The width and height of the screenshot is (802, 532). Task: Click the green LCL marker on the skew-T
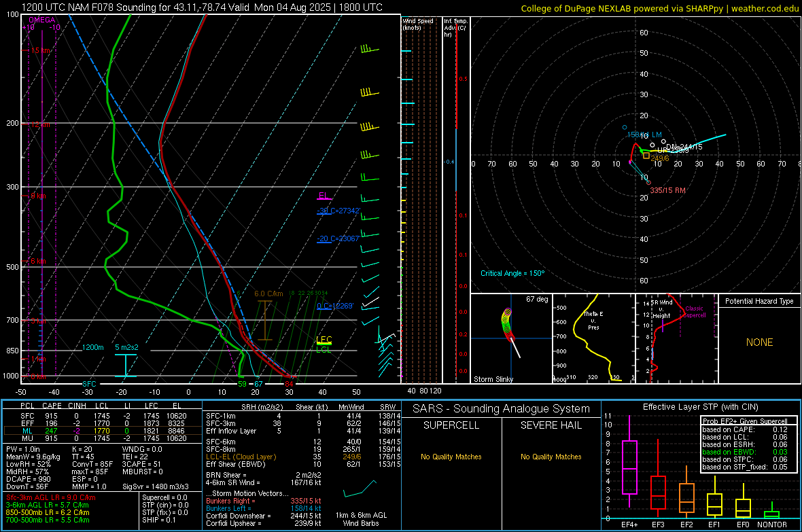coord(324,350)
